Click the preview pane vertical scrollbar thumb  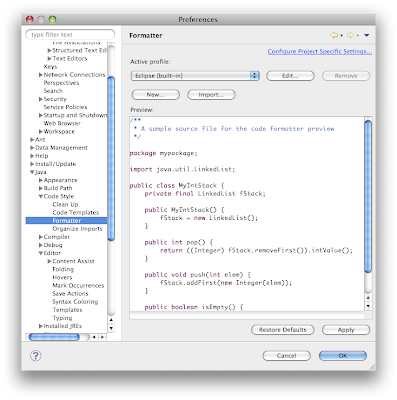click(x=368, y=197)
